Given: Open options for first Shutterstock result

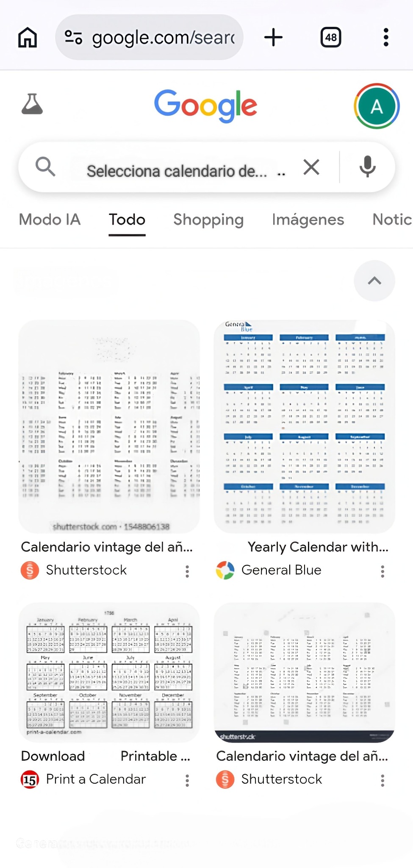Looking at the screenshot, I should coord(187,571).
